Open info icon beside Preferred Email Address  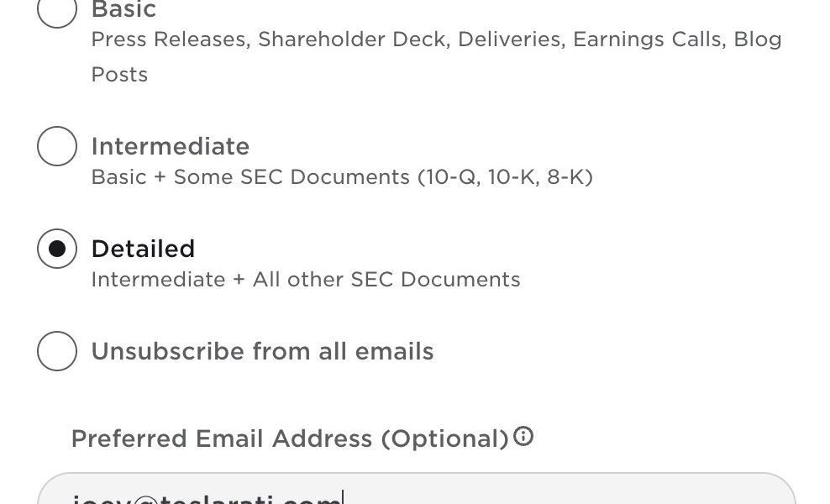pyautogui.click(x=523, y=436)
